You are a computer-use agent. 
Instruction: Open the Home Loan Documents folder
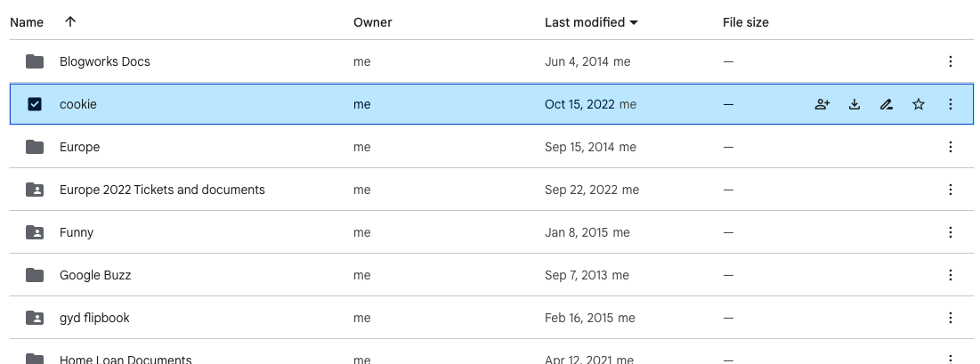click(x=126, y=359)
